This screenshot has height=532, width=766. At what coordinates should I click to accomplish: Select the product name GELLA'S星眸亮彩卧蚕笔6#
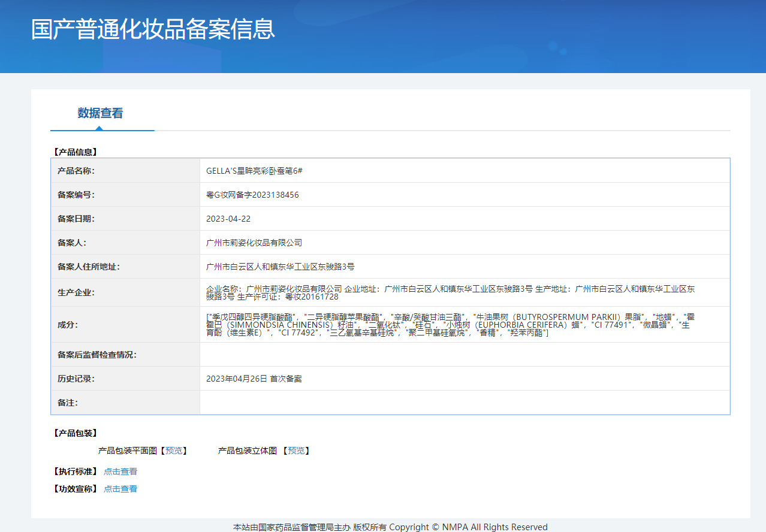tap(254, 171)
